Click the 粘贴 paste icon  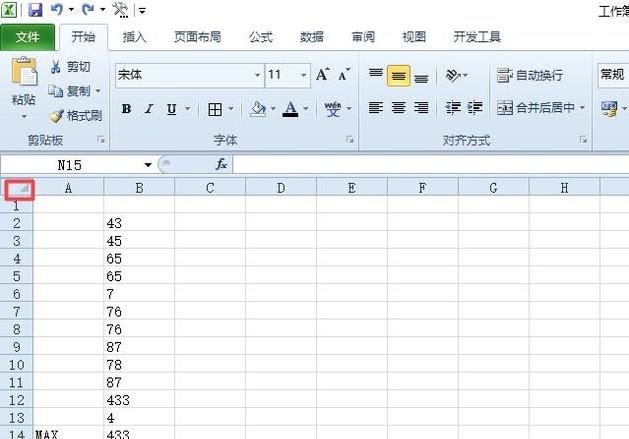point(24,71)
